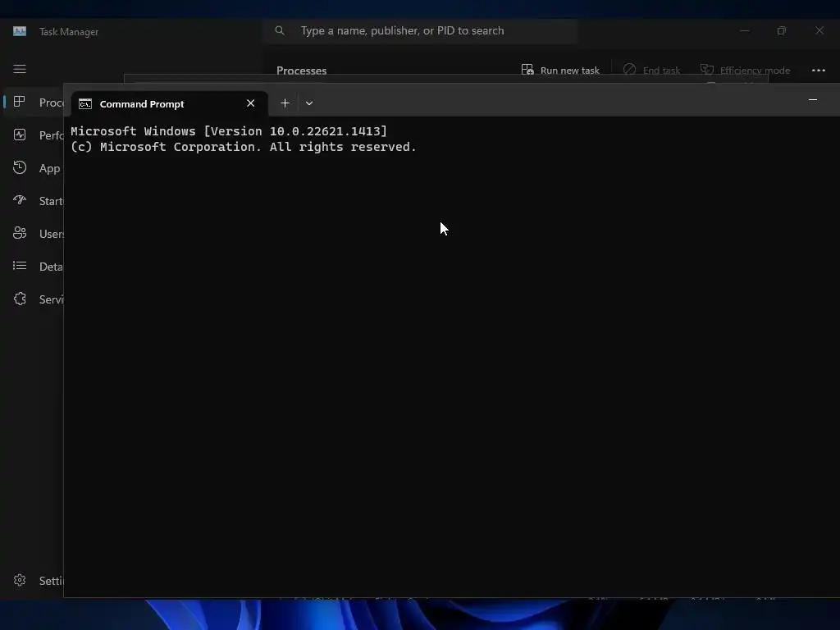Open the three-dot more options menu
Image resolution: width=840 pixels, height=630 pixels.
(819, 71)
